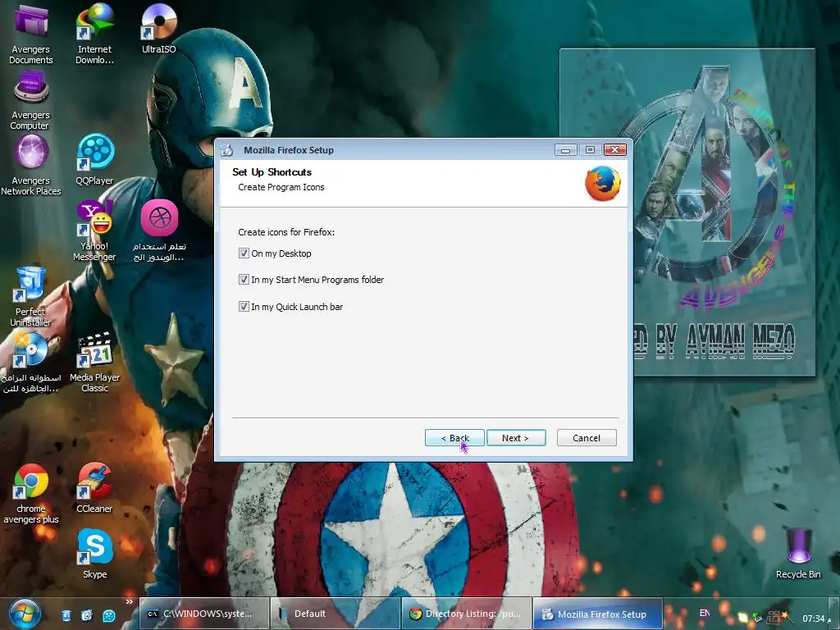
Task: Cancel the Firefox setup
Action: (x=587, y=438)
